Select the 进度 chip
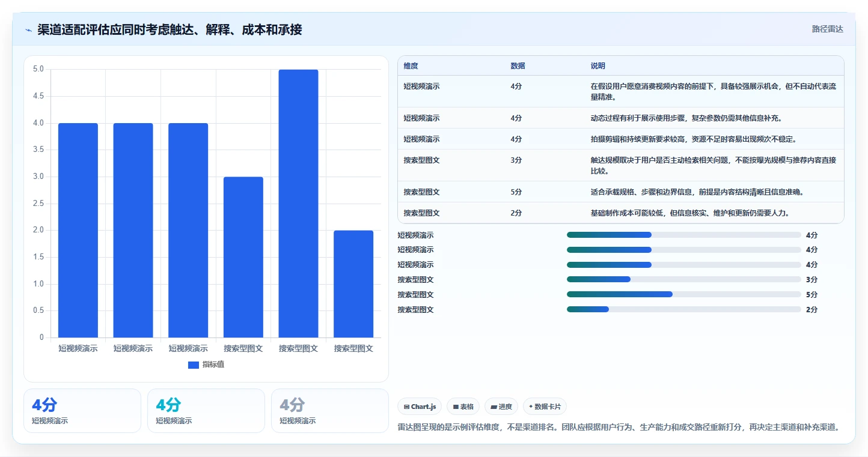 click(501, 407)
